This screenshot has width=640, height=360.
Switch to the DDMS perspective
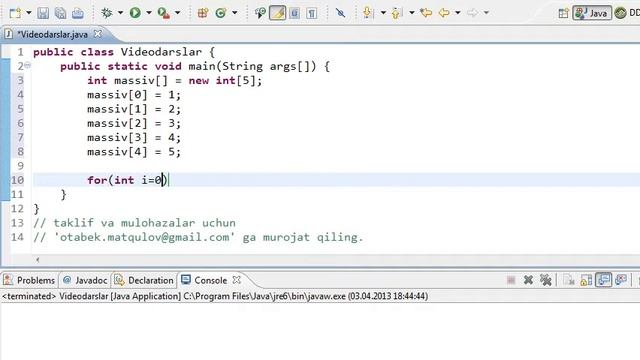(627, 13)
